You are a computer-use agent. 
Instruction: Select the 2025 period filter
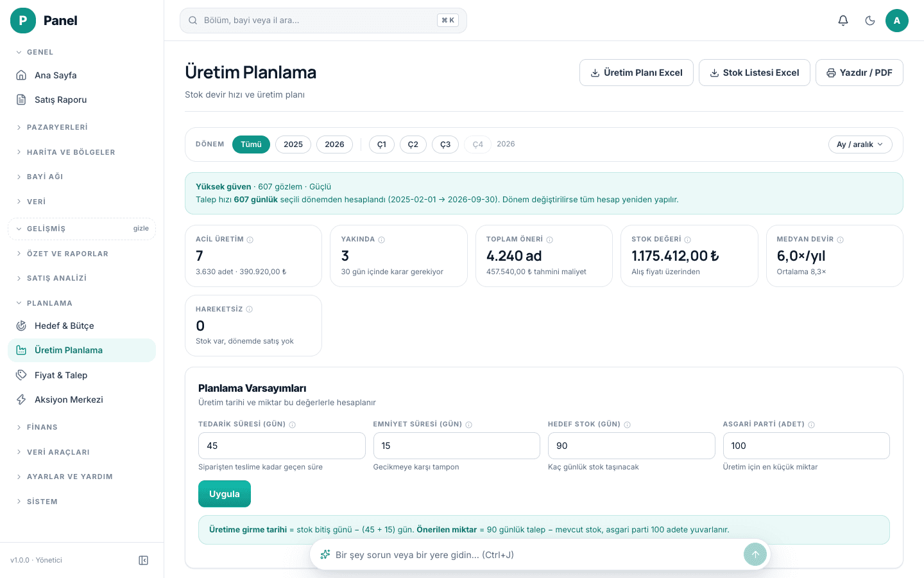point(293,144)
